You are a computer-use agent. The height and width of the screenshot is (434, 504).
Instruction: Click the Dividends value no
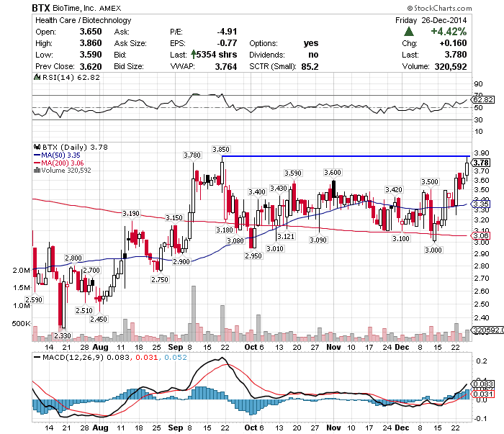click(313, 55)
